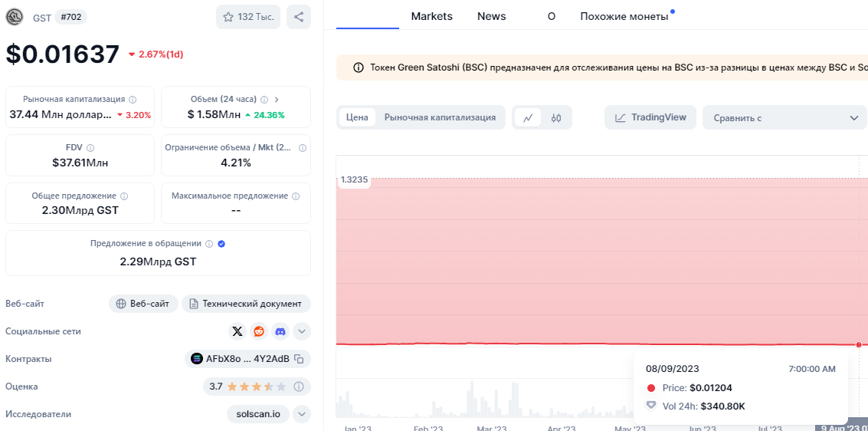Add GST to watchlist with star button
The image size is (868, 431).
pyautogui.click(x=248, y=17)
